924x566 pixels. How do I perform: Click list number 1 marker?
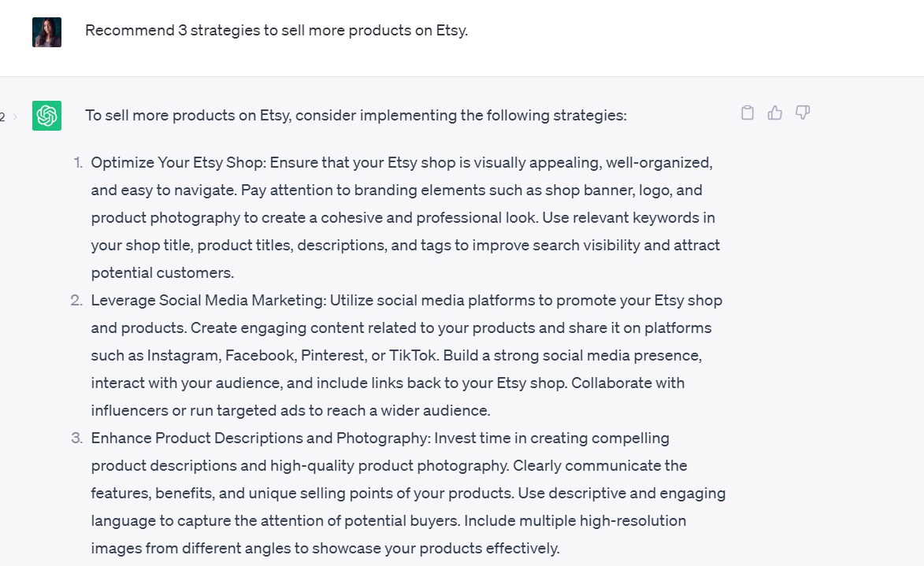78,163
